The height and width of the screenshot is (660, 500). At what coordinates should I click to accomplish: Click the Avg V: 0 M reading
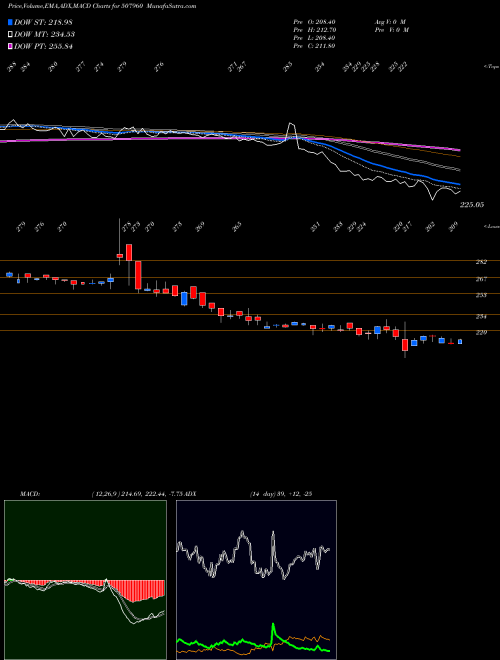point(389,22)
